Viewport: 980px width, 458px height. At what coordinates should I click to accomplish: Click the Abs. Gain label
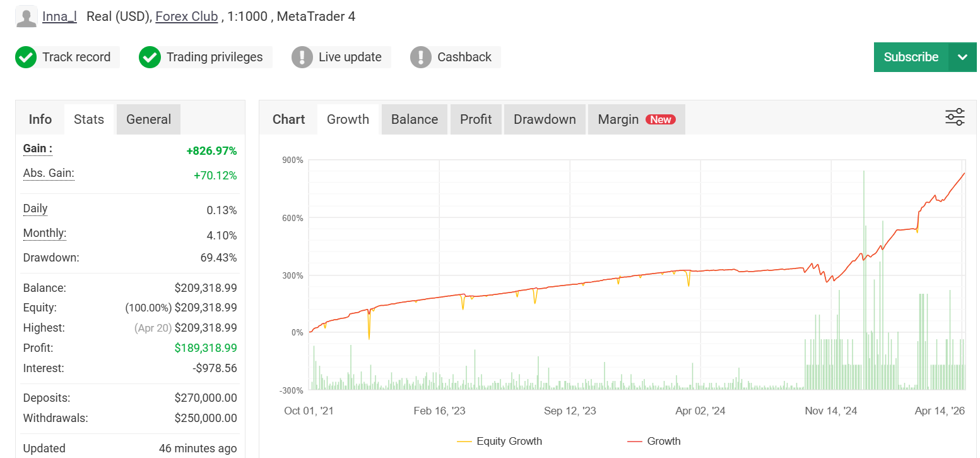pyautogui.click(x=49, y=174)
